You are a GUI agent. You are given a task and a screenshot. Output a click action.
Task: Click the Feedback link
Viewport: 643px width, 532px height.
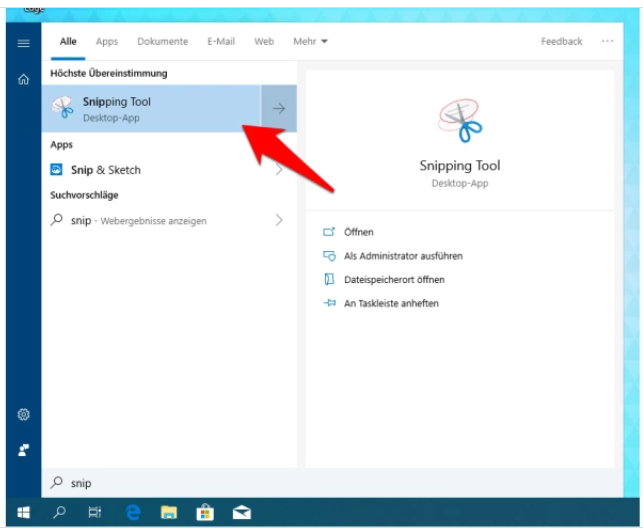click(561, 41)
